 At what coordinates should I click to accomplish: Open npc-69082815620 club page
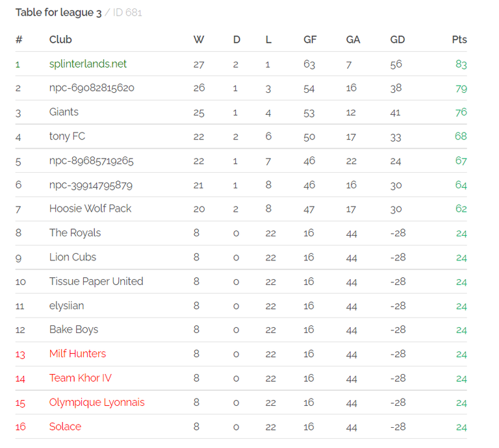click(92, 88)
